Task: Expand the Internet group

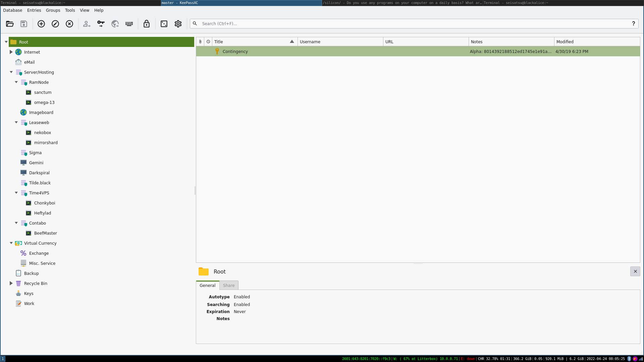Action: [11, 52]
